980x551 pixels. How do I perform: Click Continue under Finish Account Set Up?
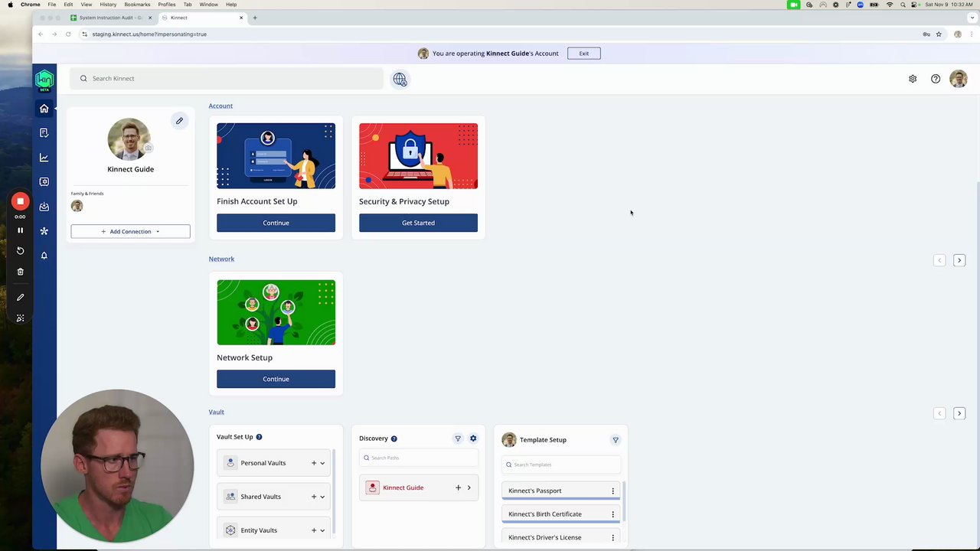click(276, 223)
